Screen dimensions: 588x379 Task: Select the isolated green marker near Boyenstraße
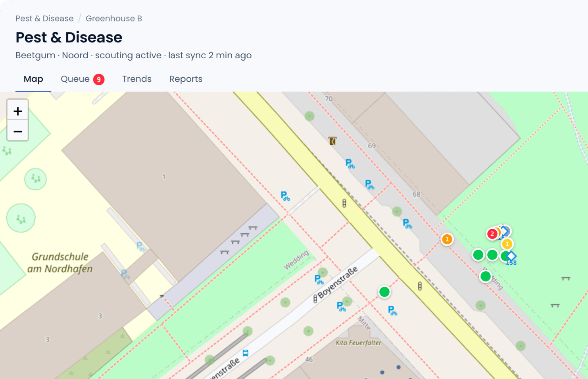point(384,292)
